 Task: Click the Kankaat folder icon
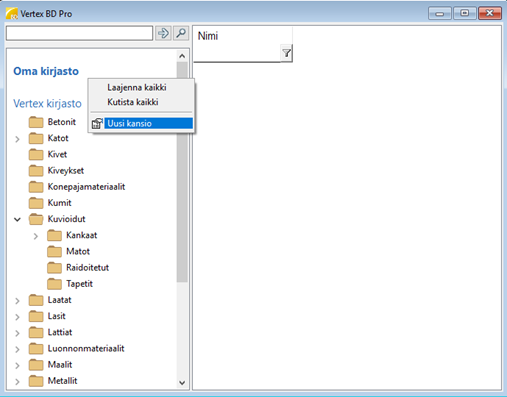pos(54,235)
